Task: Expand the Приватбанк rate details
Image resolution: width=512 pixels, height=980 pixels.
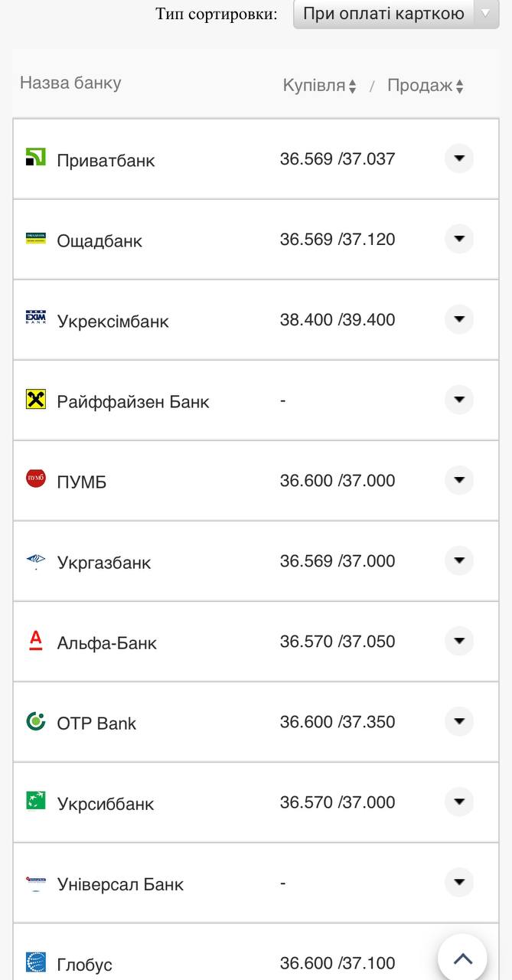Action: [x=459, y=158]
